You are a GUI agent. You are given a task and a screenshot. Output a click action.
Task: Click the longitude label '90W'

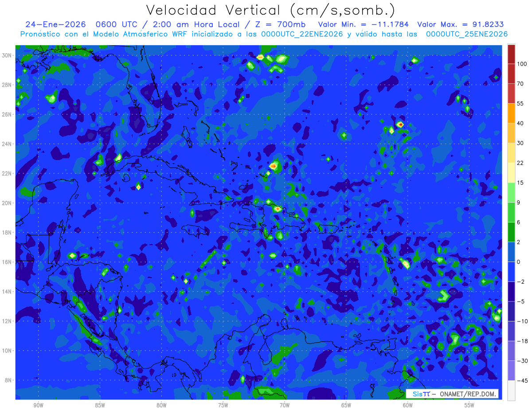coord(39,406)
